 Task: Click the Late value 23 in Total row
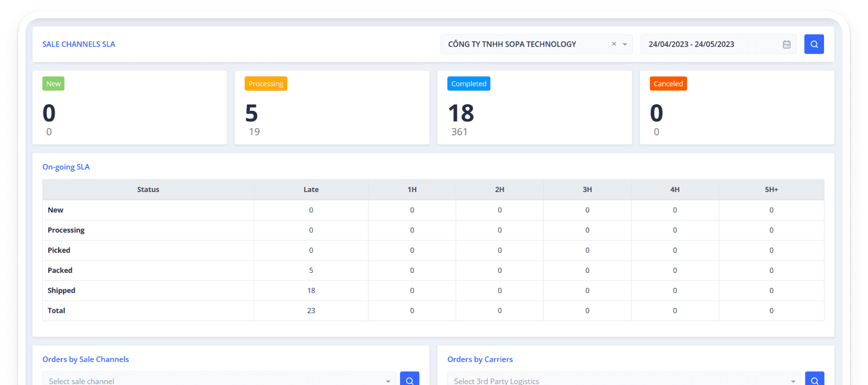point(311,311)
